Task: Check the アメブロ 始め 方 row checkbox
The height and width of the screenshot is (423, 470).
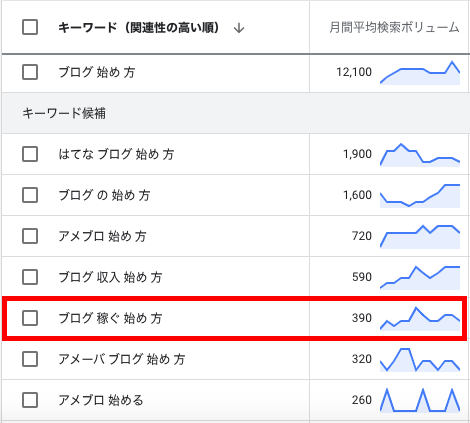Action: click(x=30, y=236)
